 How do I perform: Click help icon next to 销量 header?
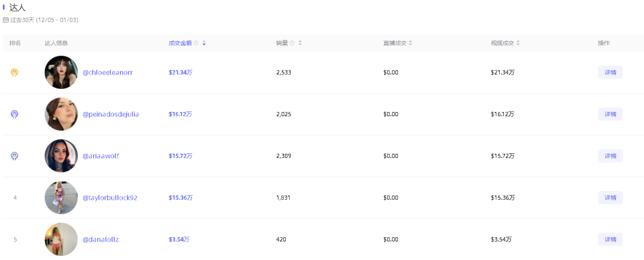pos(292,43)
